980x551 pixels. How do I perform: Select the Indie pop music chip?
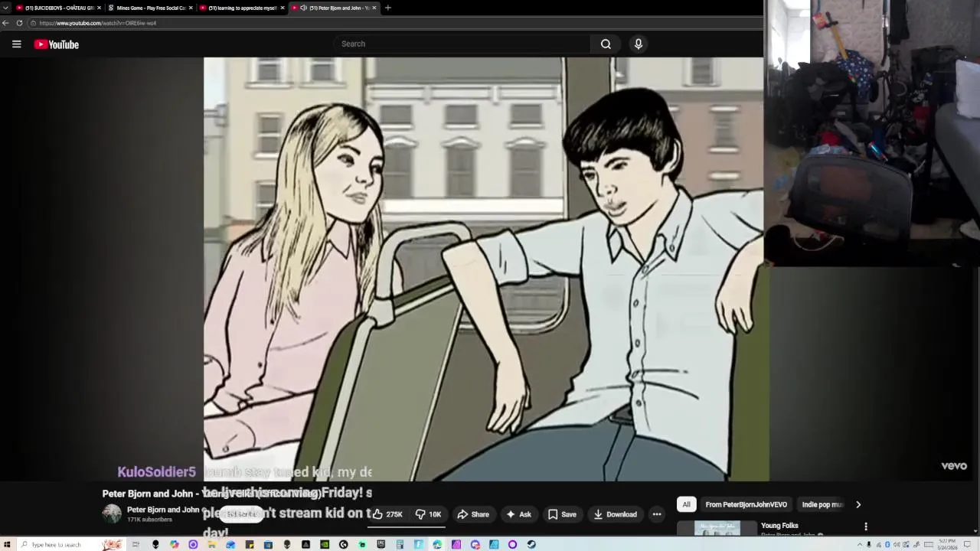(822, 504)
